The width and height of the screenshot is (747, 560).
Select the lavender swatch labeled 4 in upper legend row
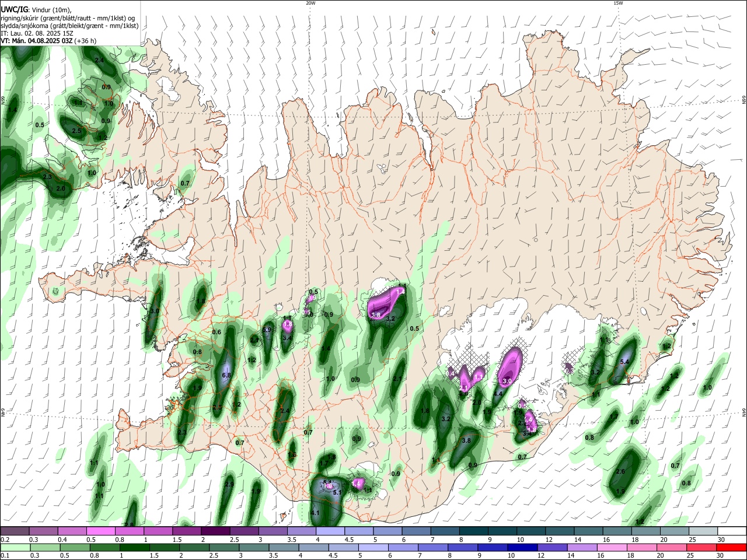click(330, 531)
